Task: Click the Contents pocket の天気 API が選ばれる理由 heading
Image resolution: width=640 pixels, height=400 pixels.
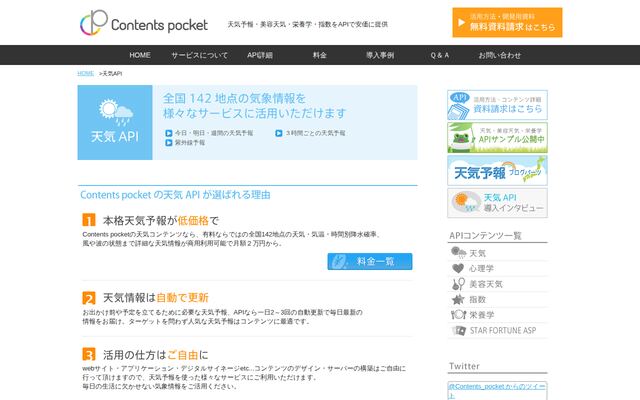Action: pos(175,195)
